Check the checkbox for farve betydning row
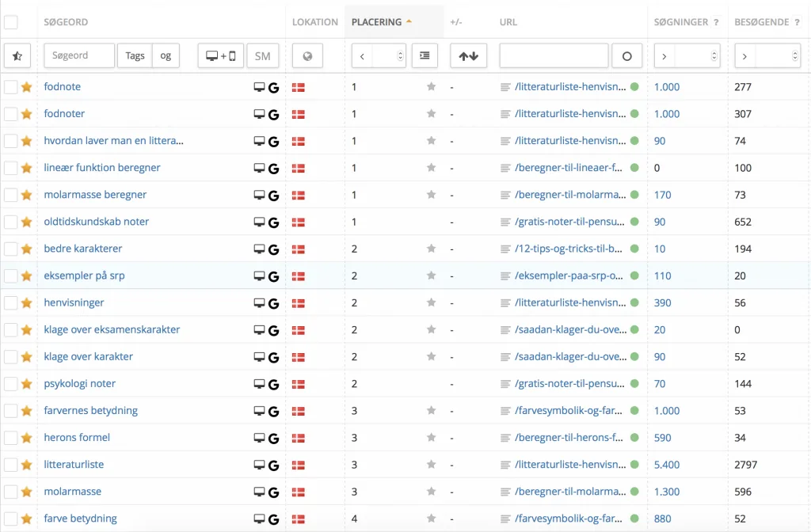Image resolution: width=811 pixels, height=532 pixels. [11, 519]
